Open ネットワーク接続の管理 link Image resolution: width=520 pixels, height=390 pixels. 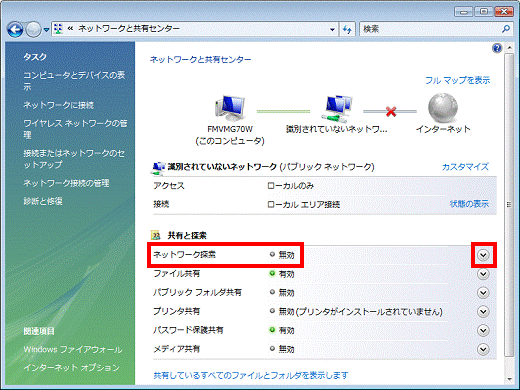click(x=66, y=183)
